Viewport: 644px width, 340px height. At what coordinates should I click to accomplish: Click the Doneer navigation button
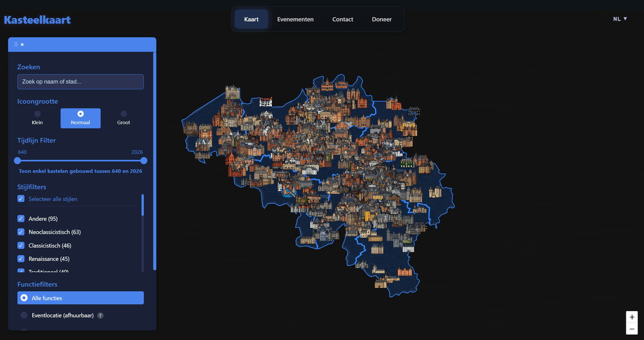(x=382, y=19)
